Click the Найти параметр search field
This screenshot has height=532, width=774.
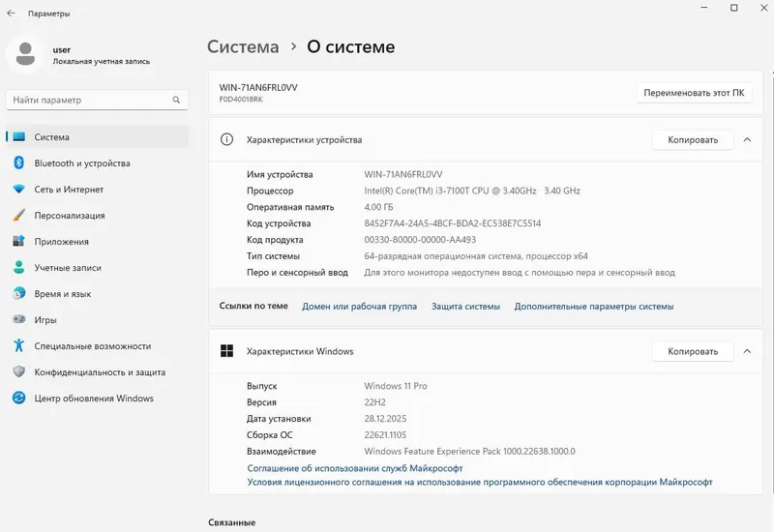pyautogui.click(x=98, y=100)
